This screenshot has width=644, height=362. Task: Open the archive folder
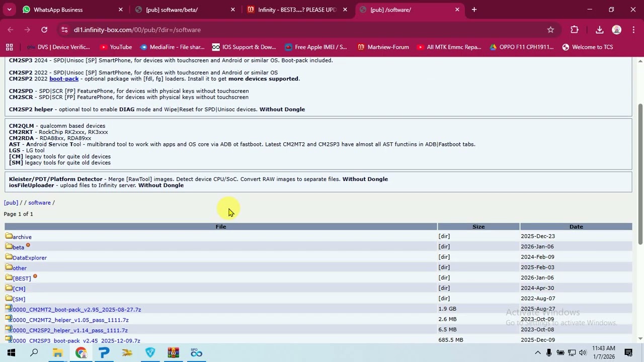pos(22,237)
